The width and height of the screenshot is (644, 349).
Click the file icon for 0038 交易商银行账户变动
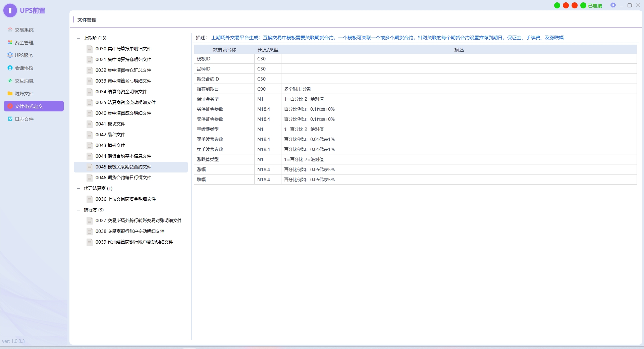[90, 231]
